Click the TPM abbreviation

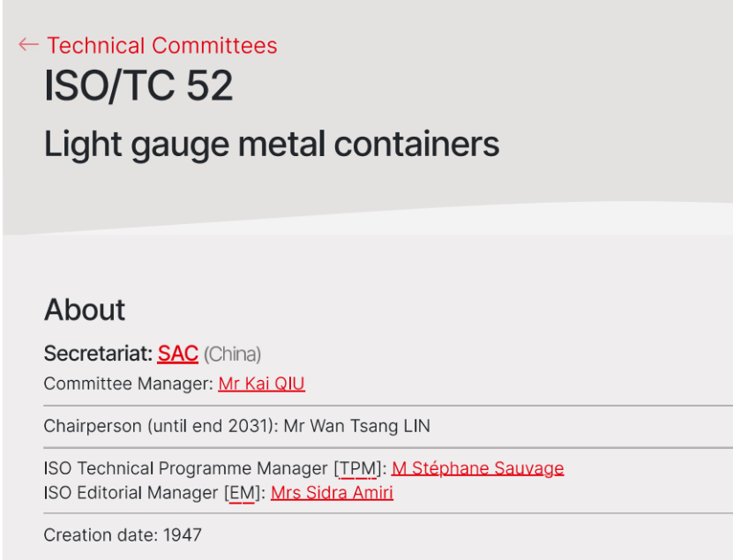(x=357, y=468)
